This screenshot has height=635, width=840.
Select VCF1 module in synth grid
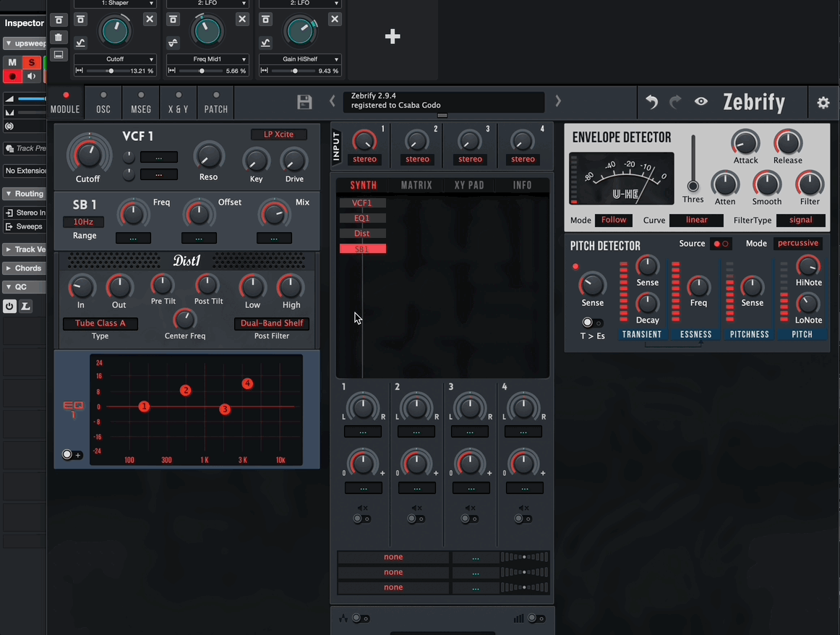tap(362, 203)
